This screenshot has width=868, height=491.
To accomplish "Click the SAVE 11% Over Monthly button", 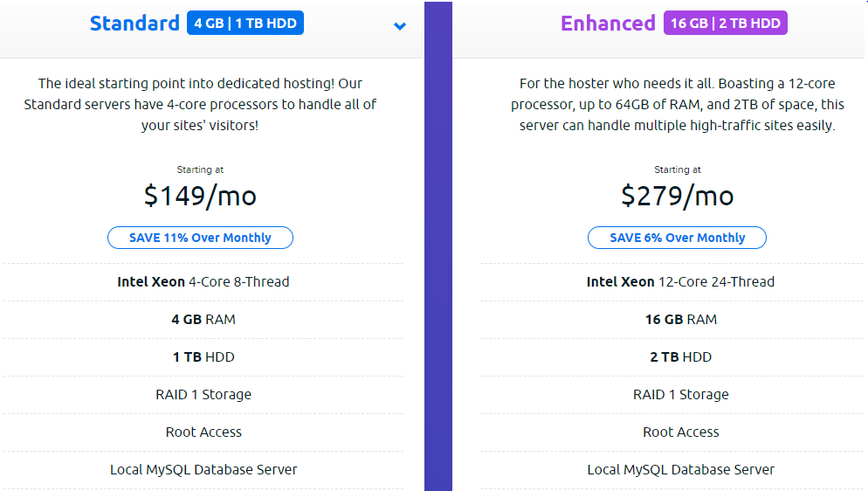I will coord(200,238).
